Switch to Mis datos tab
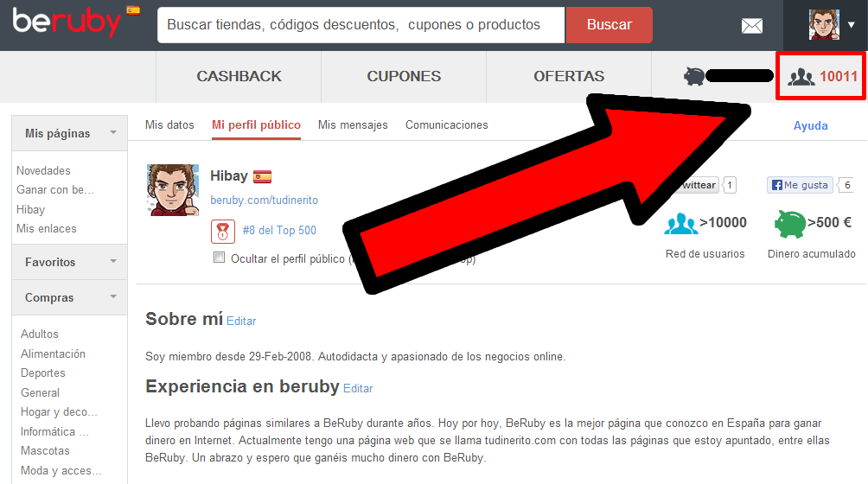Viewport: 868px width, 484px height. [x=169, y=125]
